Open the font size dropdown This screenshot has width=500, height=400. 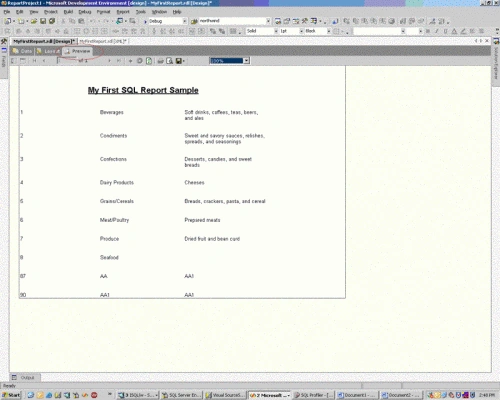coord(420,31)
